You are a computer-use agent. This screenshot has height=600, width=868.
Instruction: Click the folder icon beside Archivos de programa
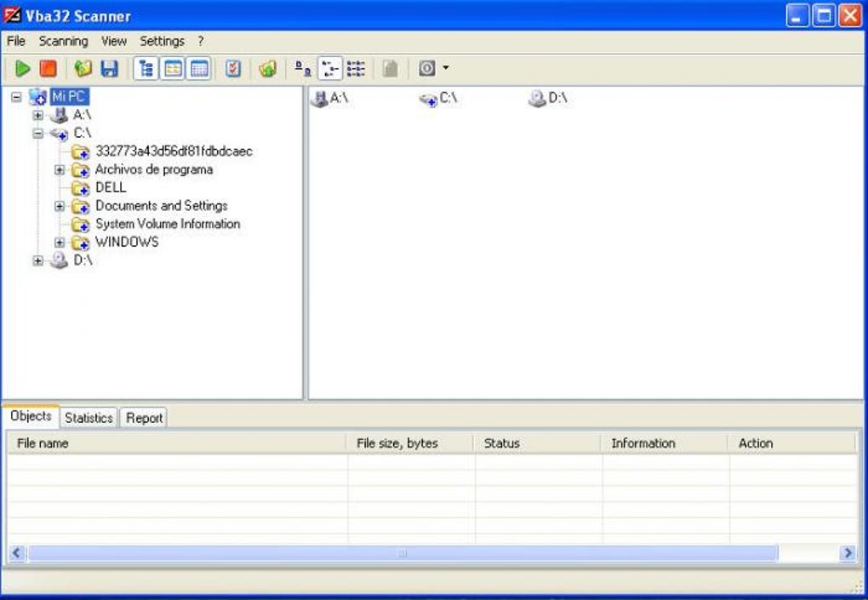click(x=81, y=170)
